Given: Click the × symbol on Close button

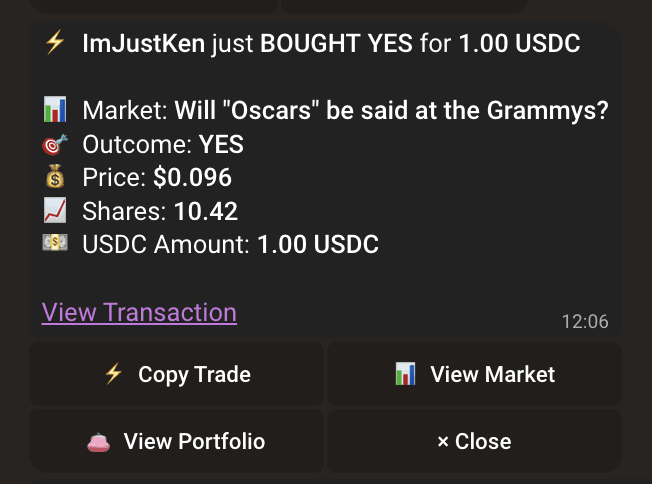Looking at the screenshot, I should (443, 441).
